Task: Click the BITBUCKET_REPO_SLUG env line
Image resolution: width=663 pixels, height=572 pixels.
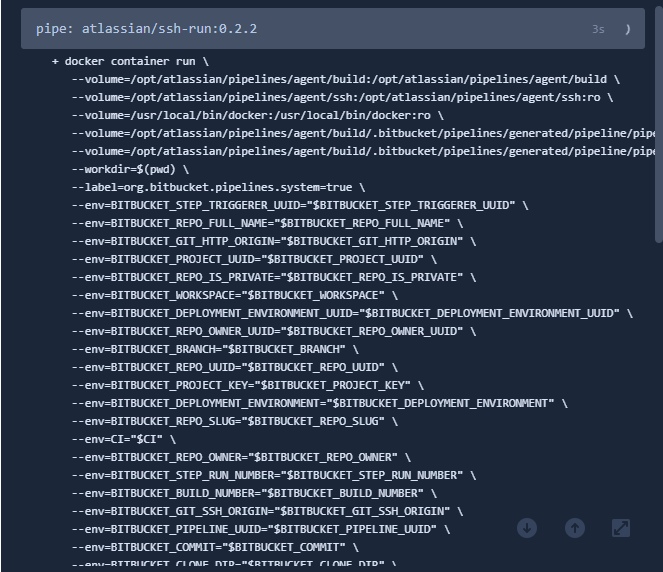Action: (235, 421)
